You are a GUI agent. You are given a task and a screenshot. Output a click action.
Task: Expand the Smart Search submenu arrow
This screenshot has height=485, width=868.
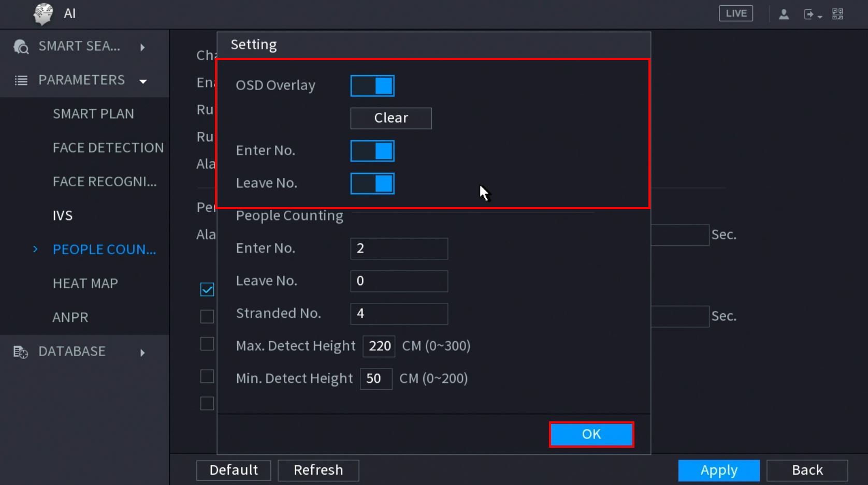pos(142,47)
